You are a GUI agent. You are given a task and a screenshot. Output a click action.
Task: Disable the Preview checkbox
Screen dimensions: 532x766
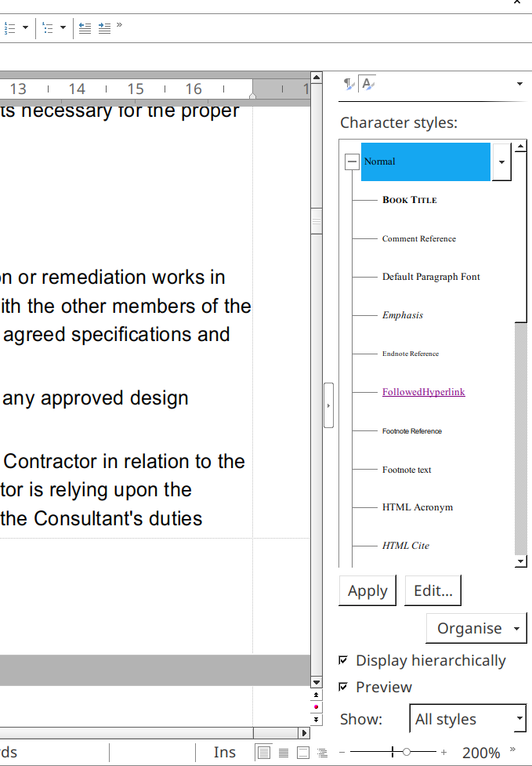coord(343,687)
